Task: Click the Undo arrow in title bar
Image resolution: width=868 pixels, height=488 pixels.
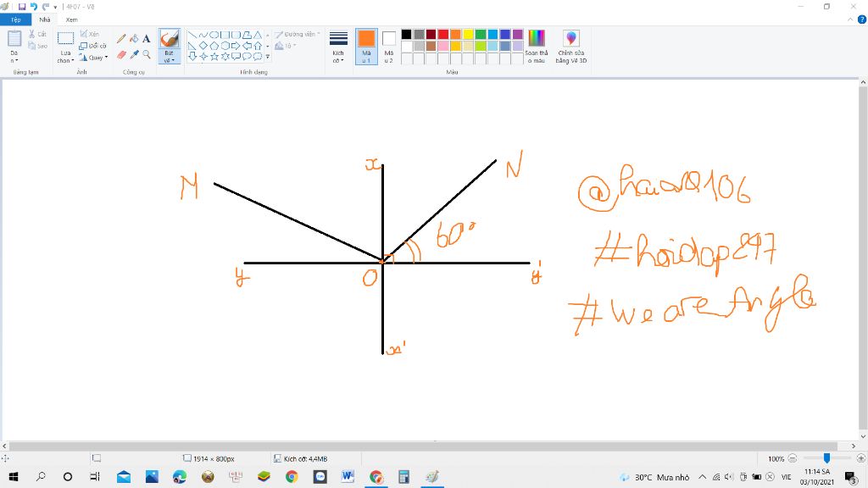Action: (x=34, y=7)
